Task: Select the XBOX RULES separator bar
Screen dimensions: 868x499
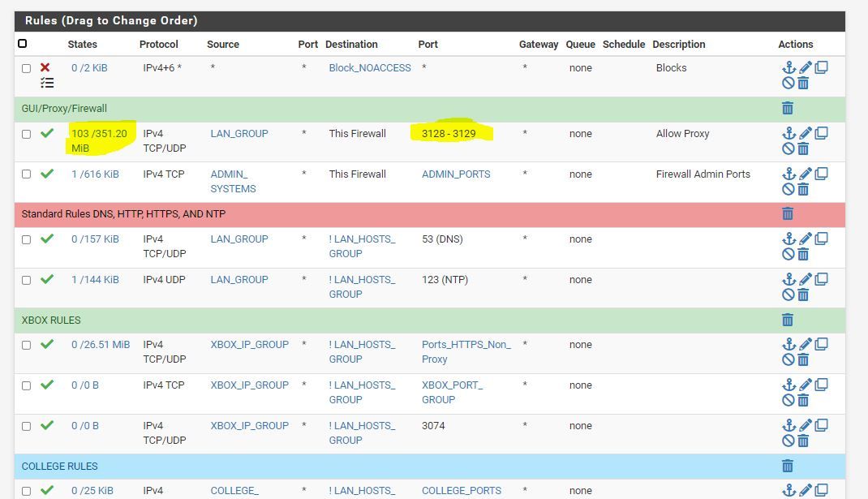Action: pos(430,320)
